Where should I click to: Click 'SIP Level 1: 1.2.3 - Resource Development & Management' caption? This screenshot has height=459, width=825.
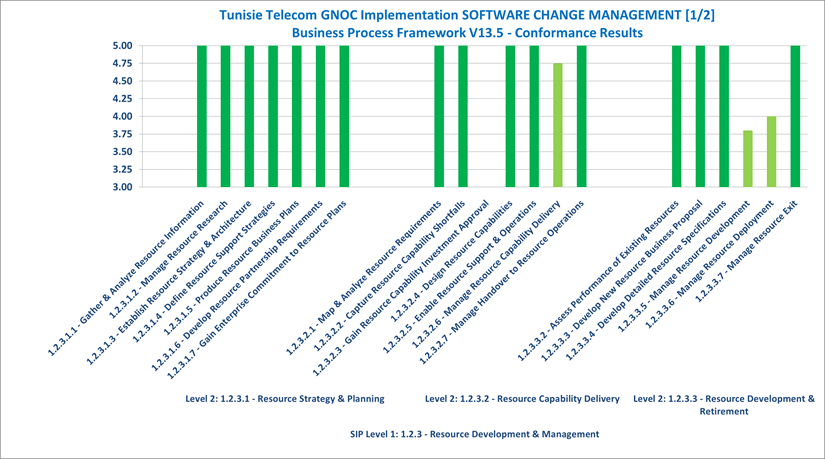click(475, 434)
